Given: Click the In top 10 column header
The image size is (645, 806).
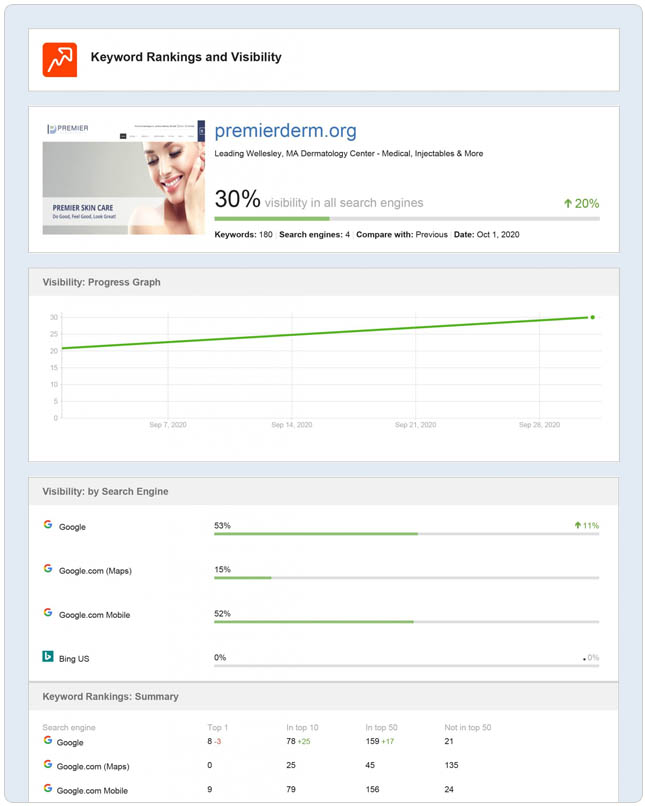Looking at the screenshot, I should (x=302, y=727).
